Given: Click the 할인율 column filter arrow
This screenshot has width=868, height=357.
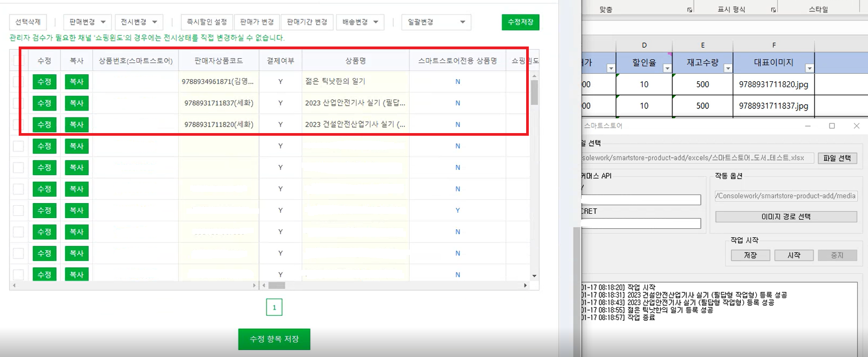Looking at the screenshot, I should pyautogui.click(x=667, y=68).
